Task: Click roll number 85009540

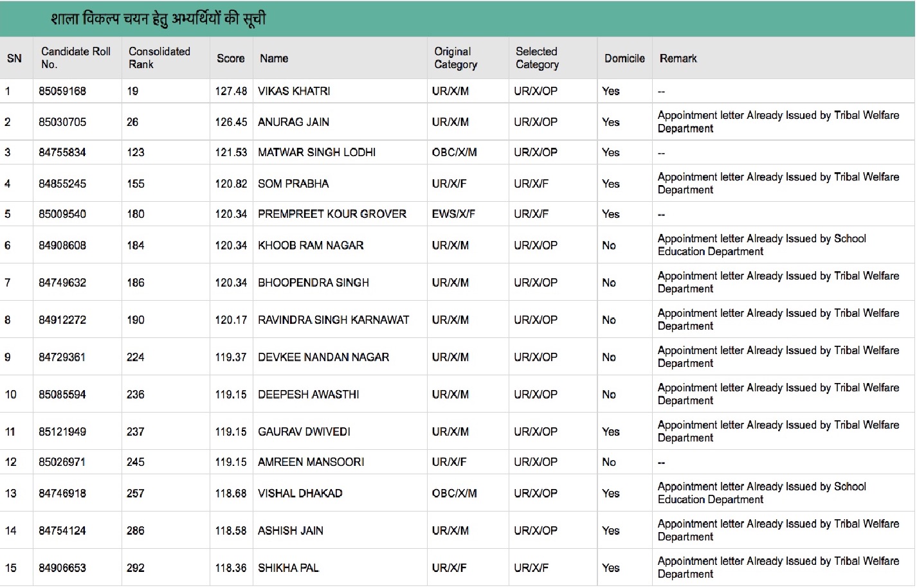Action: (x=62, y=214)
